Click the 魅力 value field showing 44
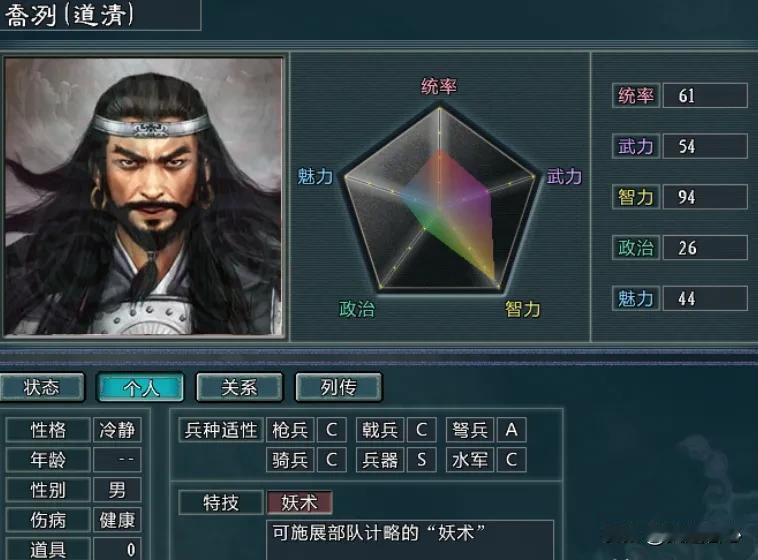 pyautogui.click(x=705, y=298)
